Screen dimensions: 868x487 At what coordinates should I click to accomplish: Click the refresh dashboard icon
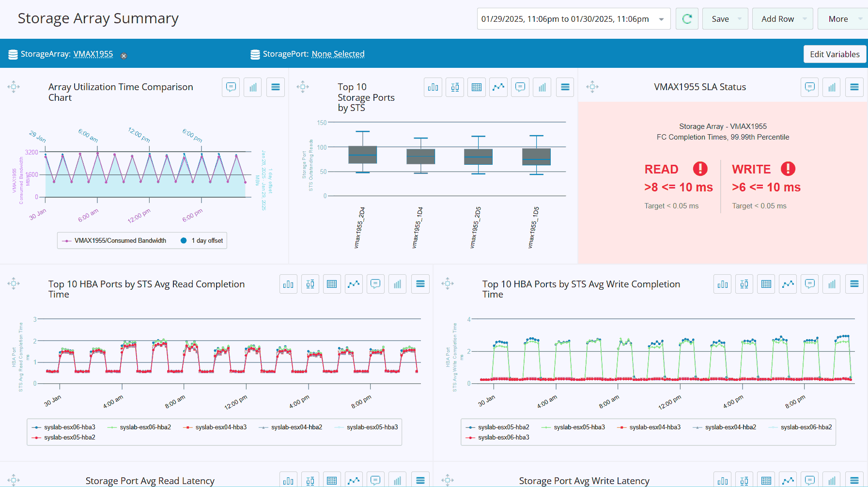687,19
